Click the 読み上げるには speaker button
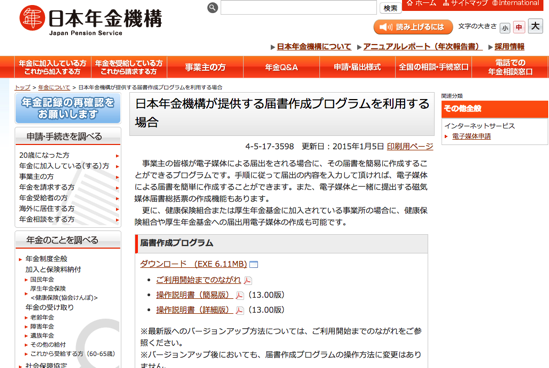Viewport: 549px width, 368px height. [413, 27]
